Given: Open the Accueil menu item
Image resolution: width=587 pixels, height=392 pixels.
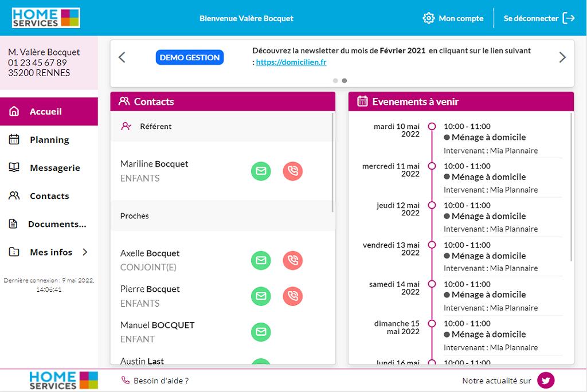Looking at the screenshot, I should (49, 112).
